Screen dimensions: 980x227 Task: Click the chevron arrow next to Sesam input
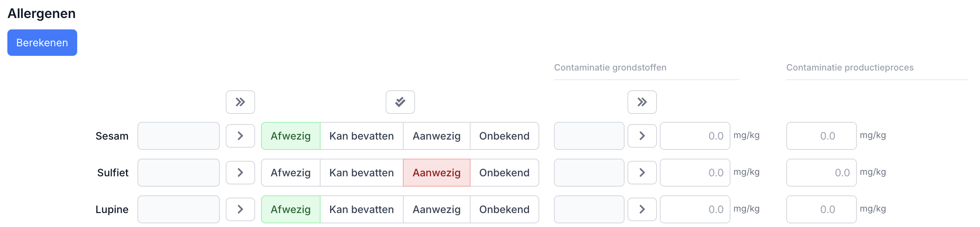point(240,136)
